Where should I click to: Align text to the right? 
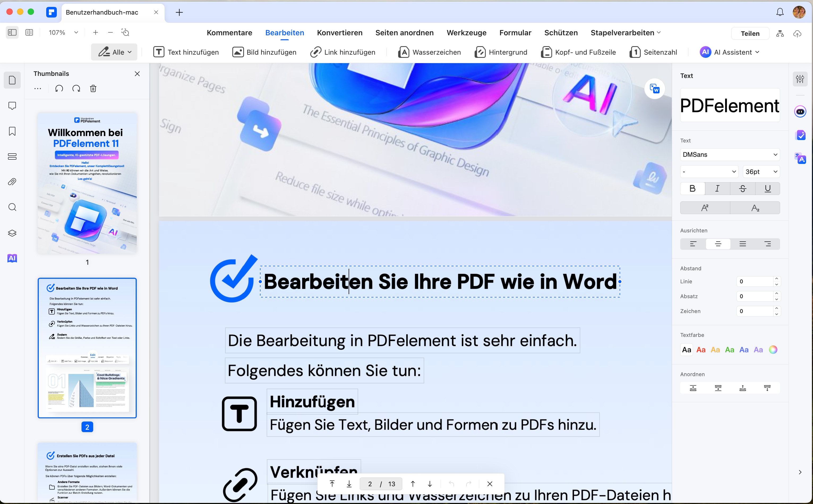(x=768, y=244)
